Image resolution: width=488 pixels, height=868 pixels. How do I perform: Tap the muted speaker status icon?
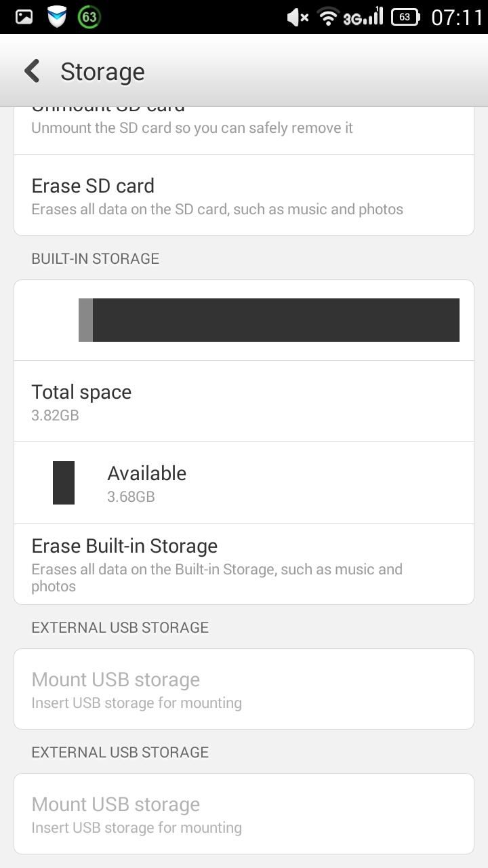(x=298, y=17)
